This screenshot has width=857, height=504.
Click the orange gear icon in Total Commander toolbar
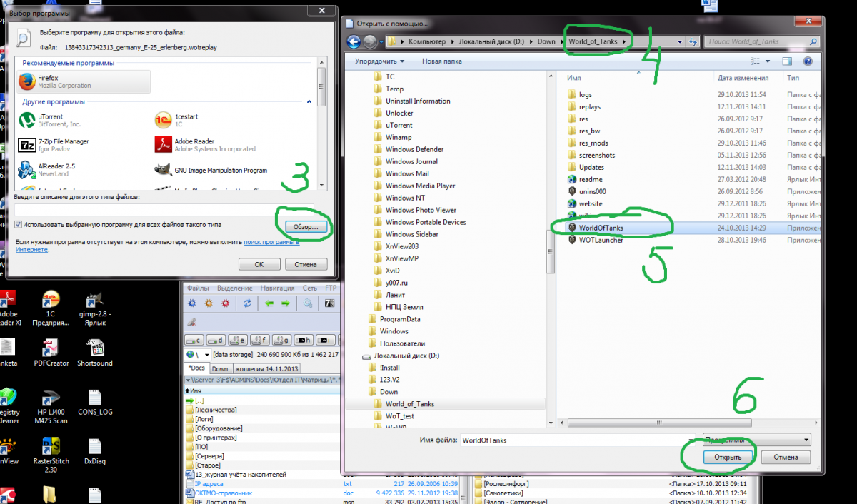208,303
